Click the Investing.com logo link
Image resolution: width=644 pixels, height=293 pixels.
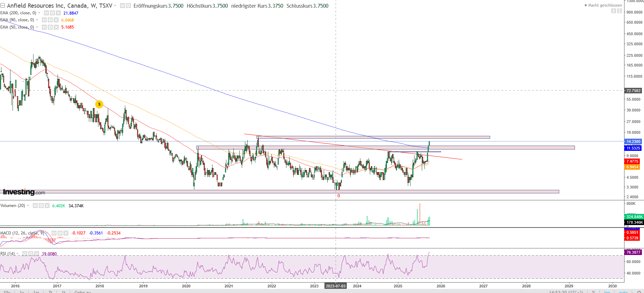(24, 192)
